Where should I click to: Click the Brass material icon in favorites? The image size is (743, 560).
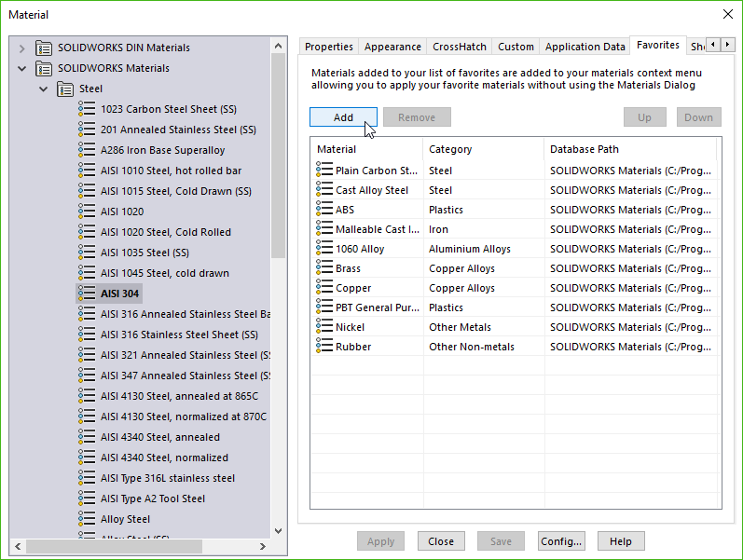coord(324,268)
